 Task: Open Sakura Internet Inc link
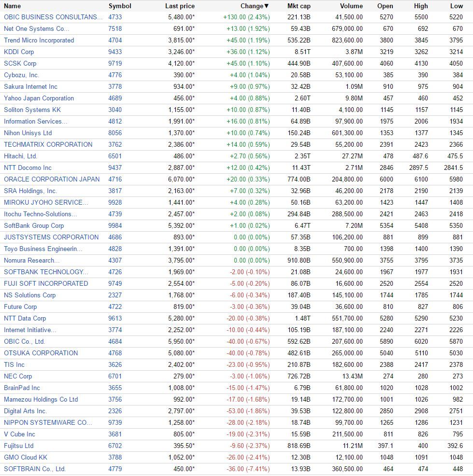pos(30,87)
